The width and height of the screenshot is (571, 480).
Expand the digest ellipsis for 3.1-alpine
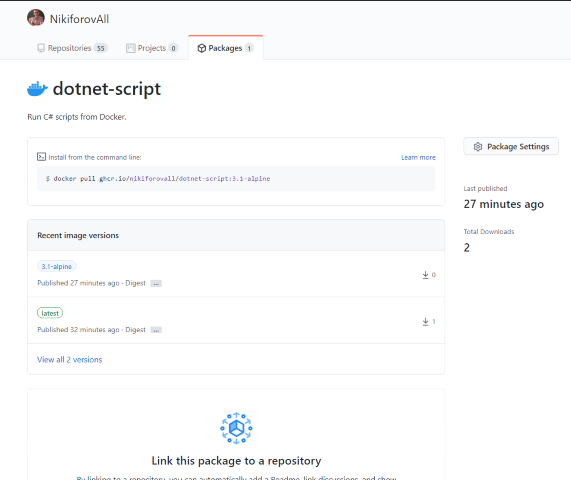(156, 283)
